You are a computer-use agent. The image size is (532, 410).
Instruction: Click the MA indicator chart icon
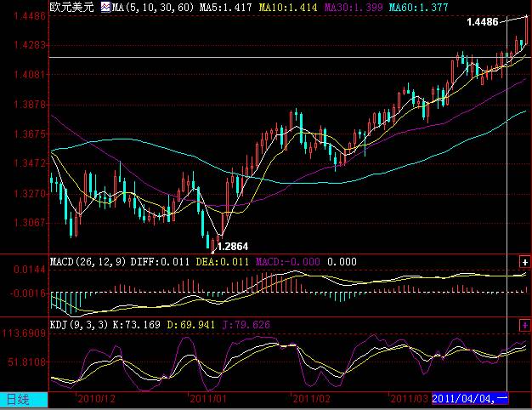(105, 7)
